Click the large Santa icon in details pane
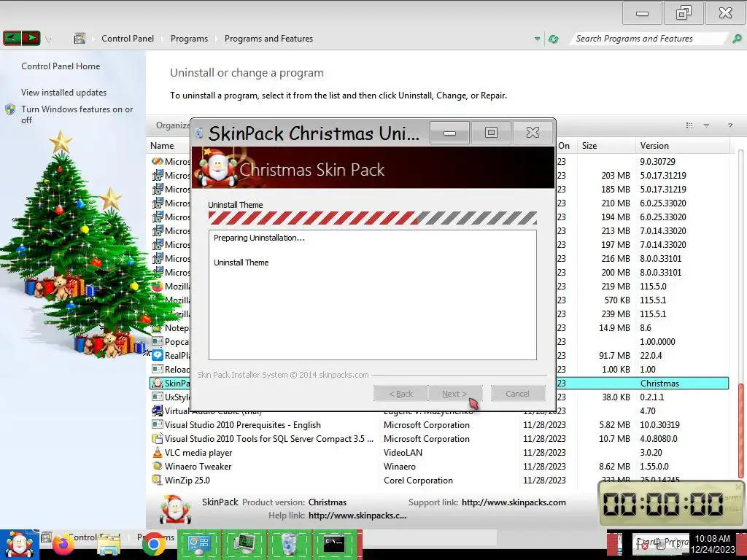Screen dimensions: 747x560 pos(176,509)
